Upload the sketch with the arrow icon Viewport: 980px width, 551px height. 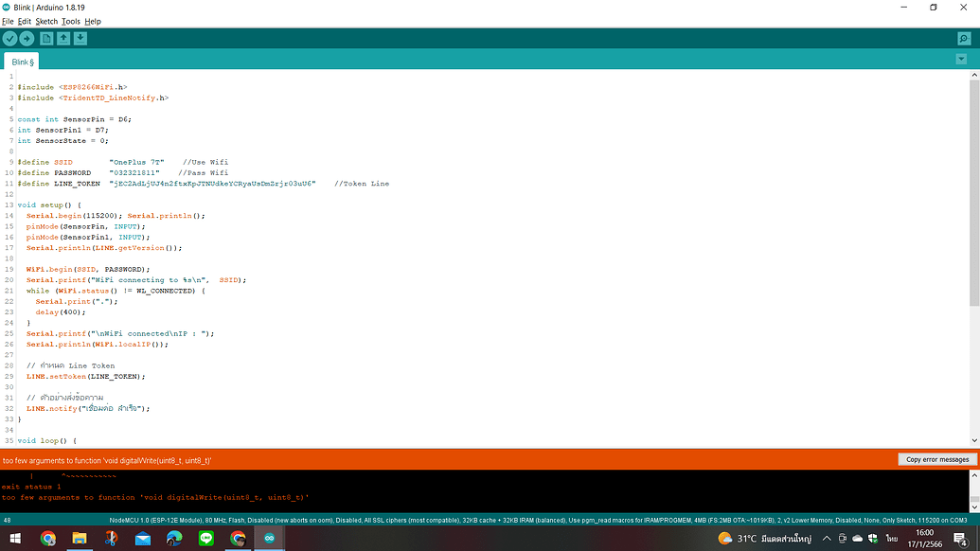(x=27, y=39)
